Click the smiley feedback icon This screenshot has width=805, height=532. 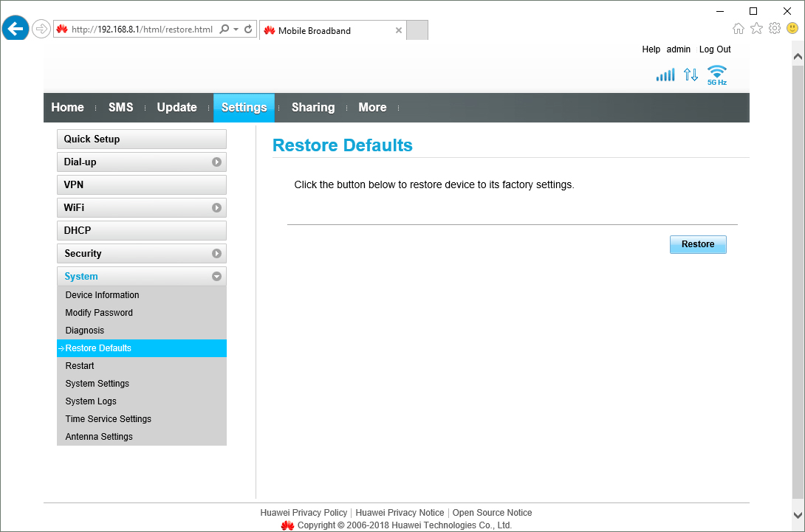[x=792, y=27]
